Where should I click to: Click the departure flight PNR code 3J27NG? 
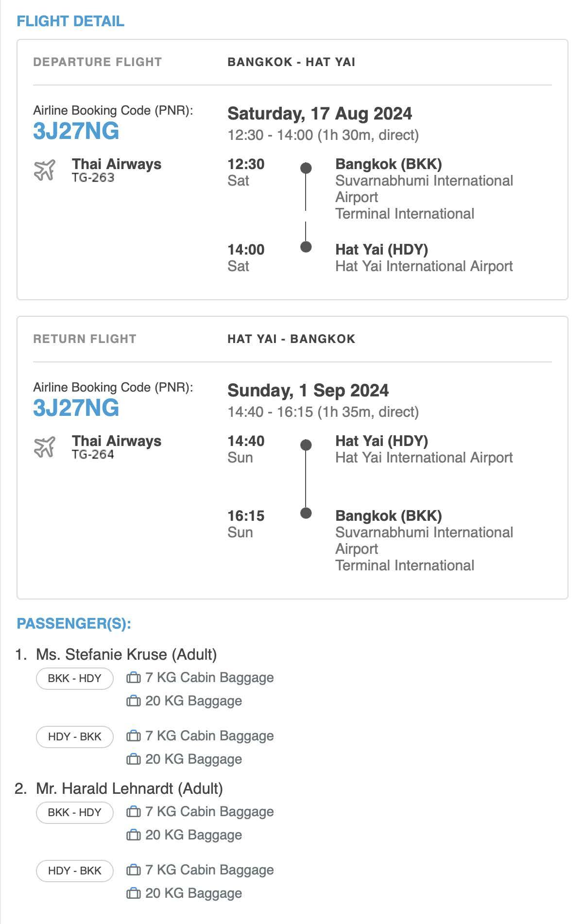click(76, 131)
